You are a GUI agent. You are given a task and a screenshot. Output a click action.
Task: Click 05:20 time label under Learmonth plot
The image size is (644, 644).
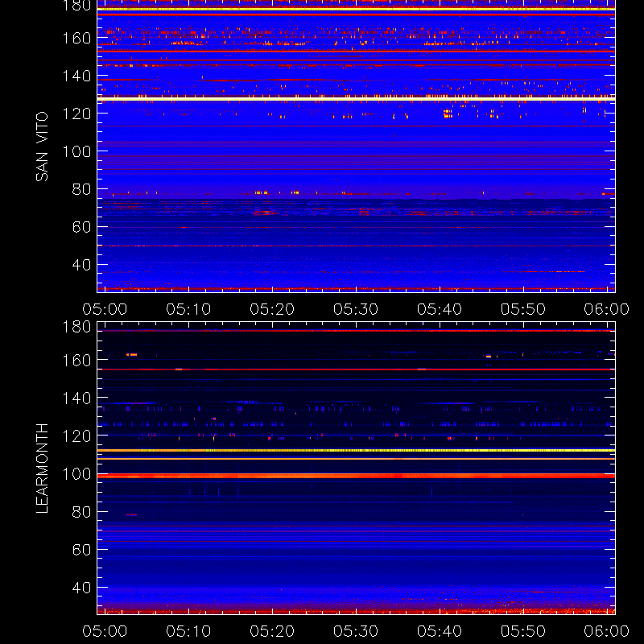272,631
